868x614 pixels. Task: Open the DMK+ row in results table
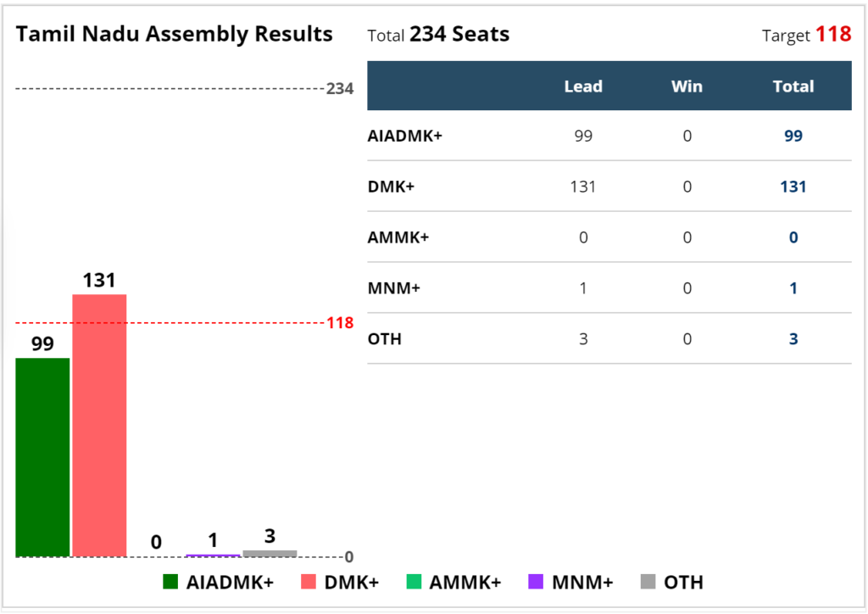(609, 187)
